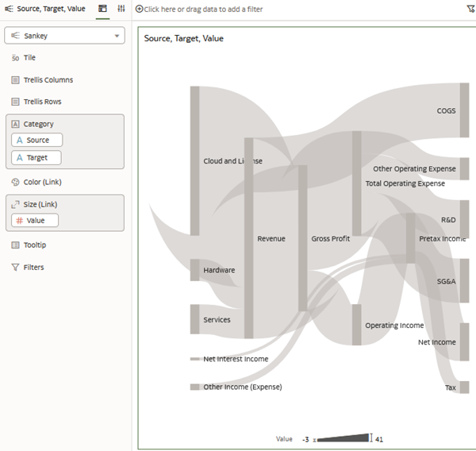
Task: Click the COGS node label
Action: tap(446, 110)
